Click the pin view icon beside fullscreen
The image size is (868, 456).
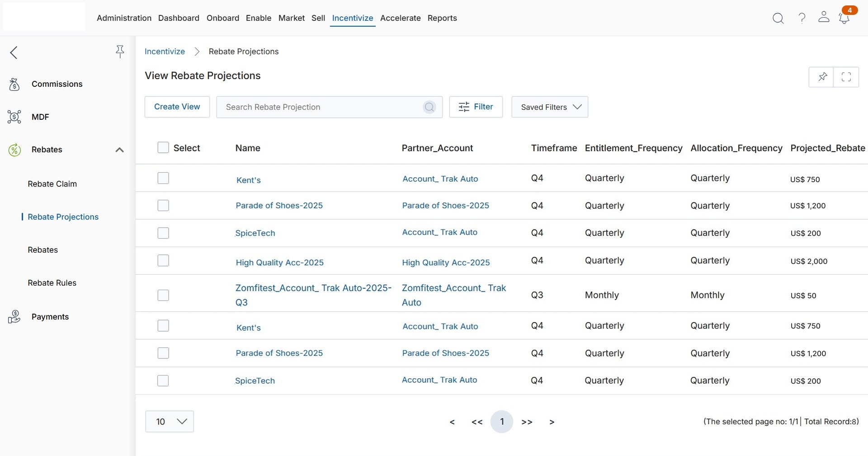tap(821, 77)
